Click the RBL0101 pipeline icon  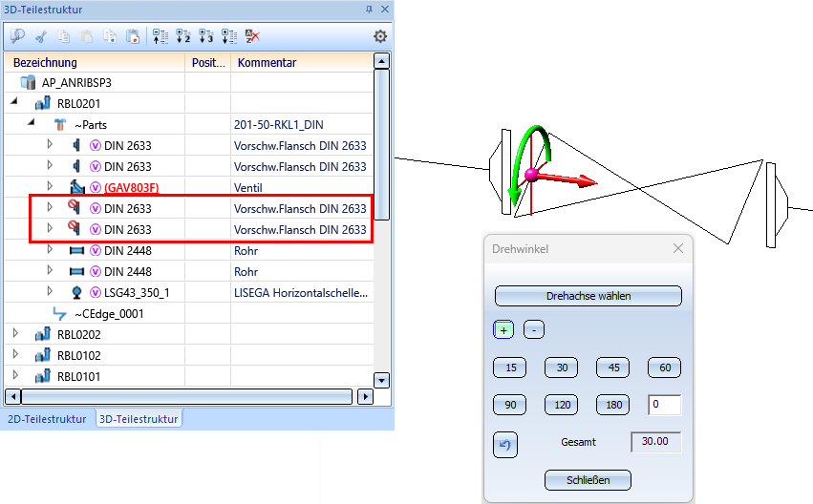[43, 376]
